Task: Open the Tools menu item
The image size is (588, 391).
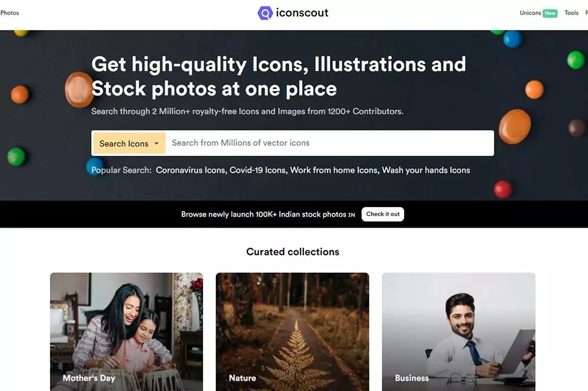Action: 572,13
